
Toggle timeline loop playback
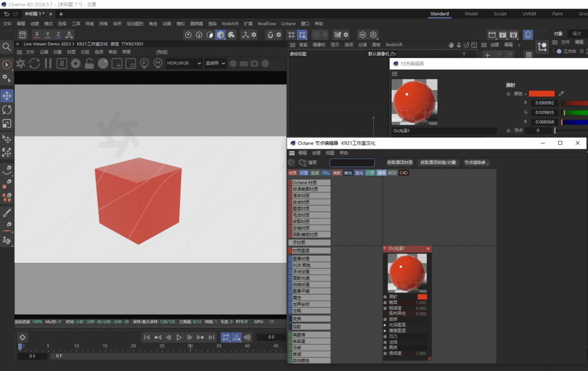click(x=226, y=337)
